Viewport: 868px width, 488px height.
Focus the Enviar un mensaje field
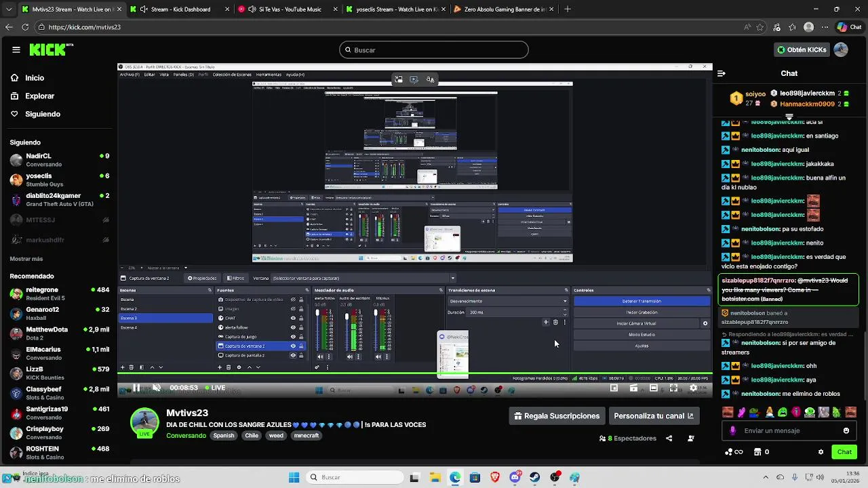788,430
